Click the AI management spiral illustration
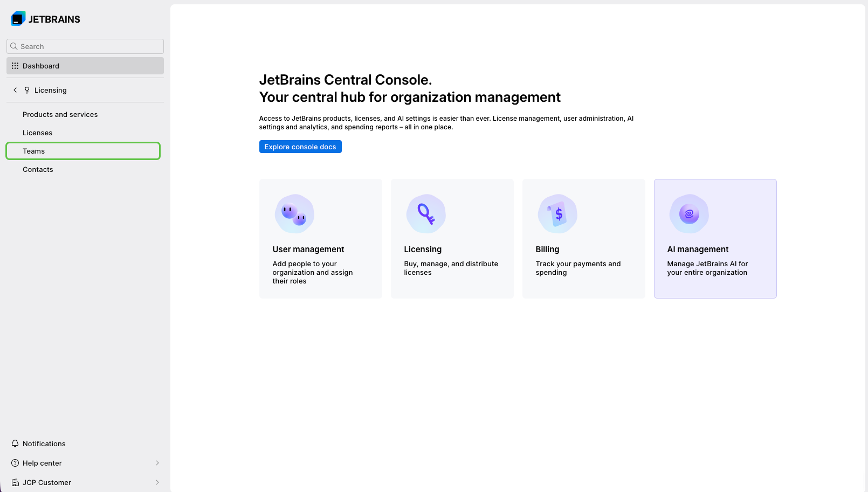The height and width of the screenshot is (492, 868). (689, 214)
